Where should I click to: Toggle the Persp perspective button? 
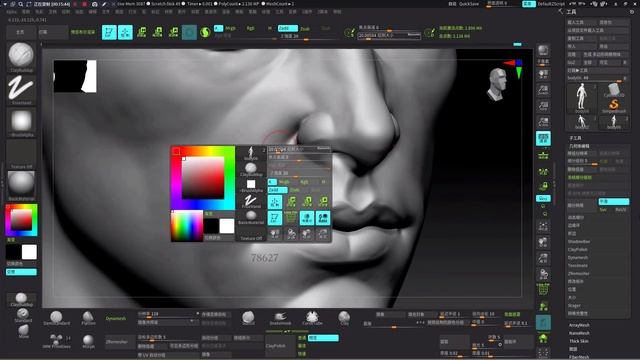coord(543,138)
